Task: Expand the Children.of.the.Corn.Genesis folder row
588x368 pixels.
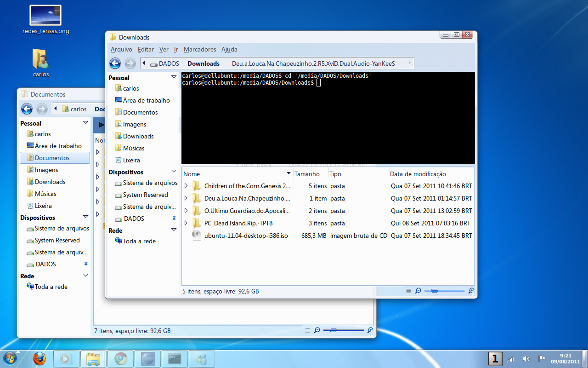Action: (186, 186)
